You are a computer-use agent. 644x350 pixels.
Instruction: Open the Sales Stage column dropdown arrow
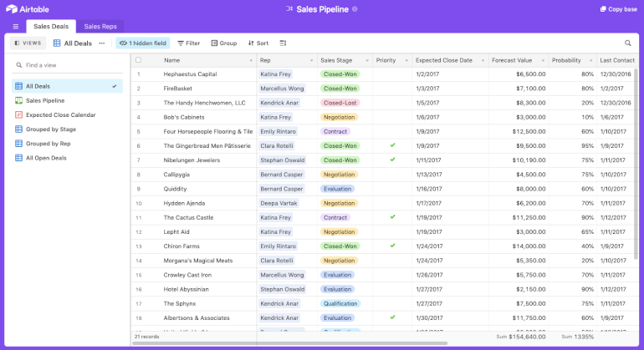(367, 61)
